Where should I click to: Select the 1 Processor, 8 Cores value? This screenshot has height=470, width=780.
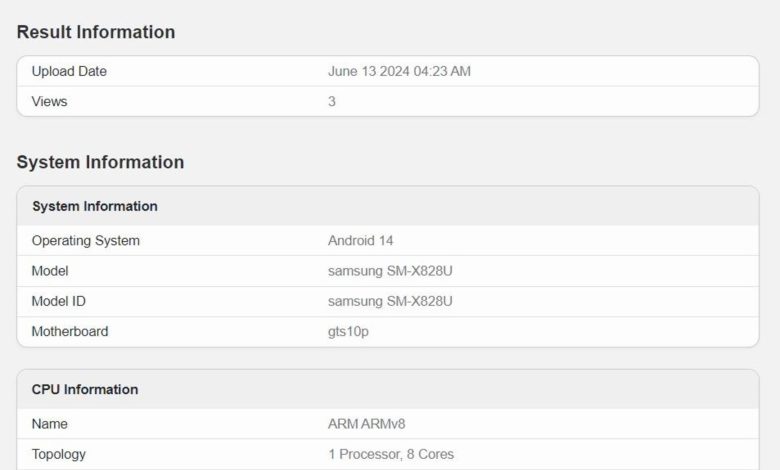[x=391, y=454]
